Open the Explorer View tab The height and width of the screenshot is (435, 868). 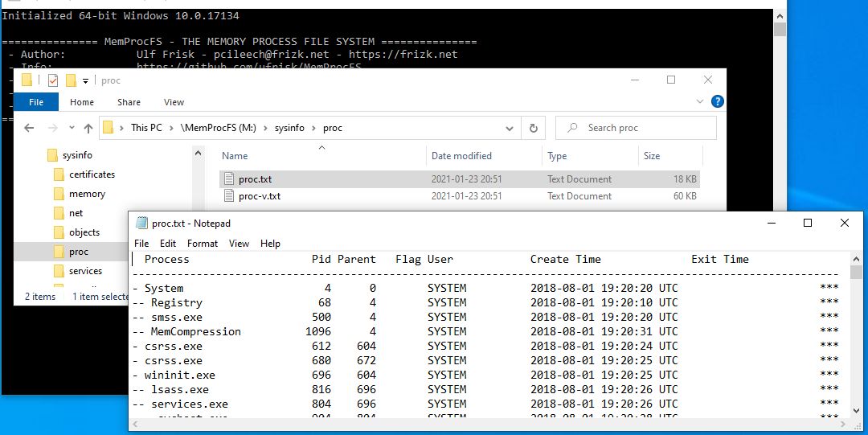[174, 102]
